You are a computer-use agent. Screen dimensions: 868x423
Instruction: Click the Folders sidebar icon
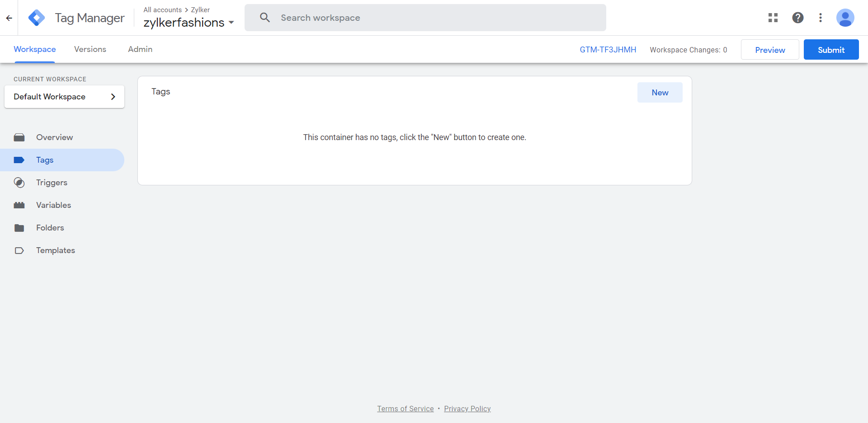coord(19,228)
